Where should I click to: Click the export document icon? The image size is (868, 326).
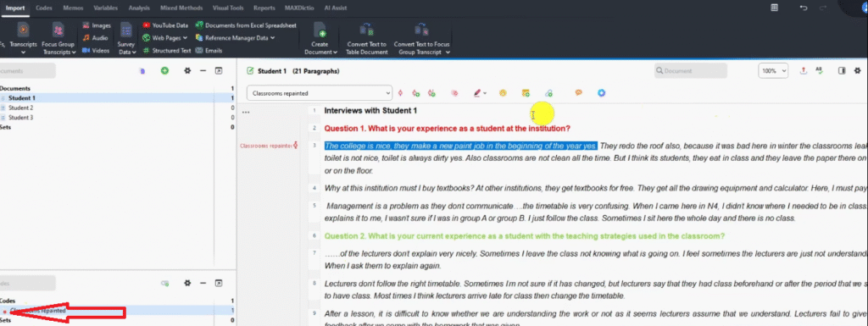804,71
